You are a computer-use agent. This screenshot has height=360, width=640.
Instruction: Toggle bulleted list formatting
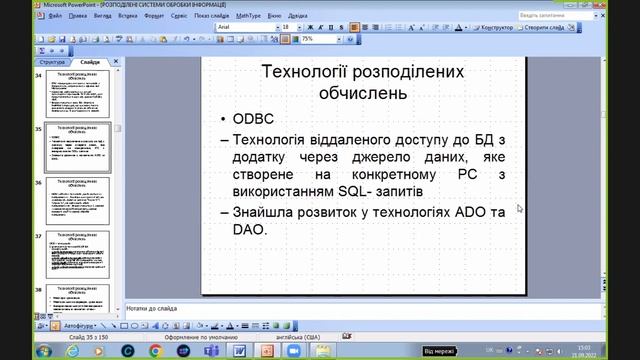coord(399,27)
